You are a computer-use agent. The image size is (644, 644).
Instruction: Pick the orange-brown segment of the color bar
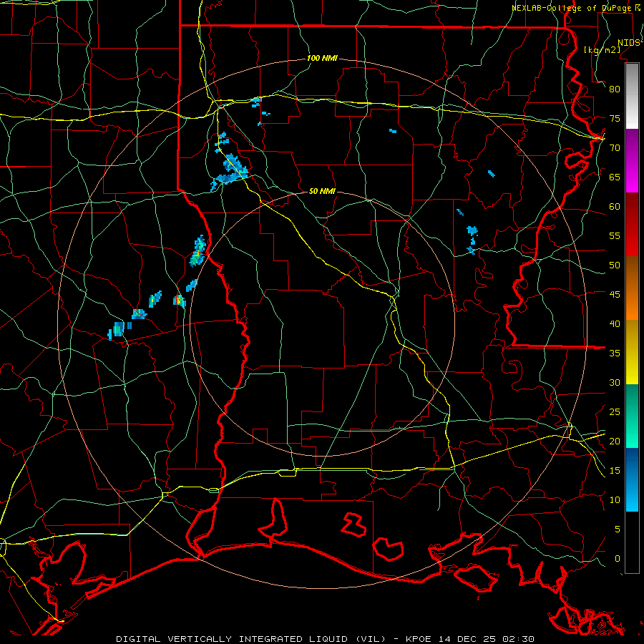tap(632, 288)
